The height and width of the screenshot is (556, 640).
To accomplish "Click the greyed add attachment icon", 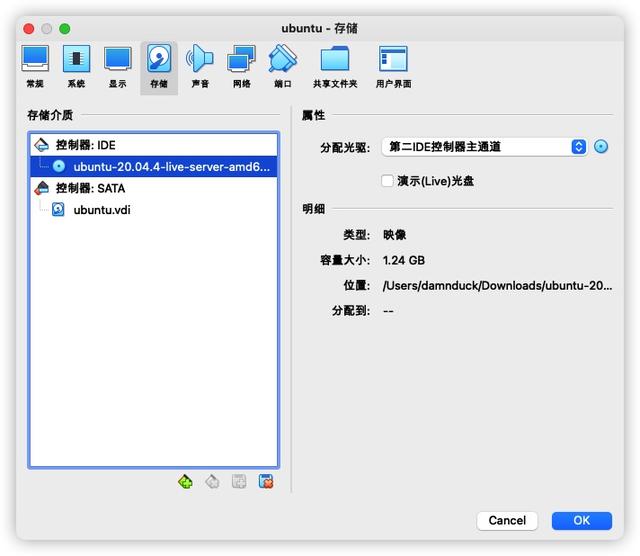I will [239, 482].
